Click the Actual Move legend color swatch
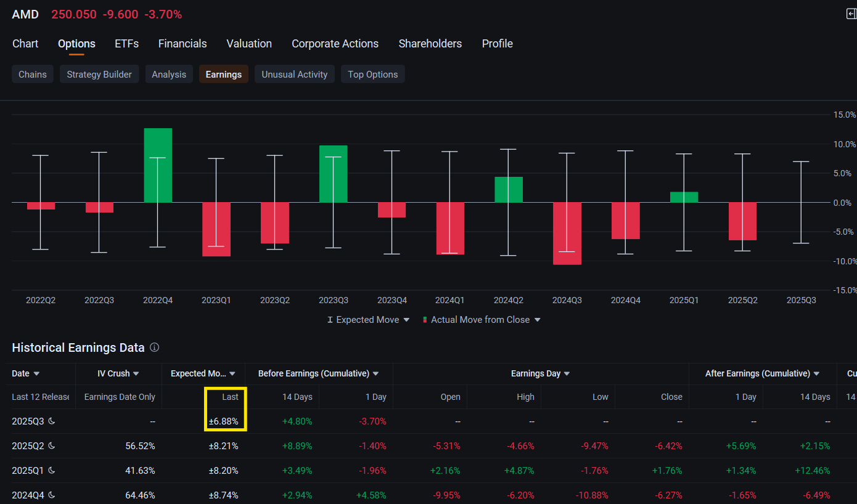857x504 pixels. [425, 320]
